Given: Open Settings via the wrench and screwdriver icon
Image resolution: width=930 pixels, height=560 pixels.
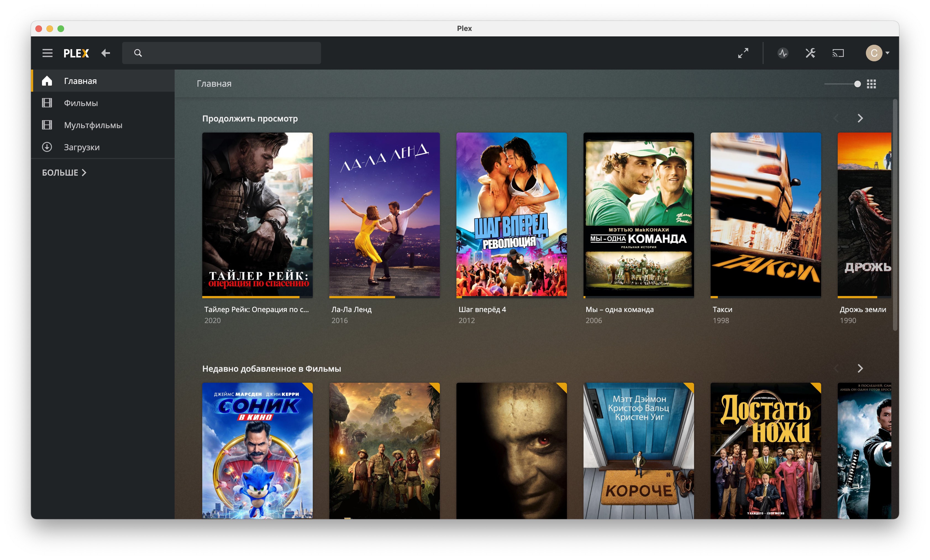Looking at the screenshot, I should [x=810, y=53].
